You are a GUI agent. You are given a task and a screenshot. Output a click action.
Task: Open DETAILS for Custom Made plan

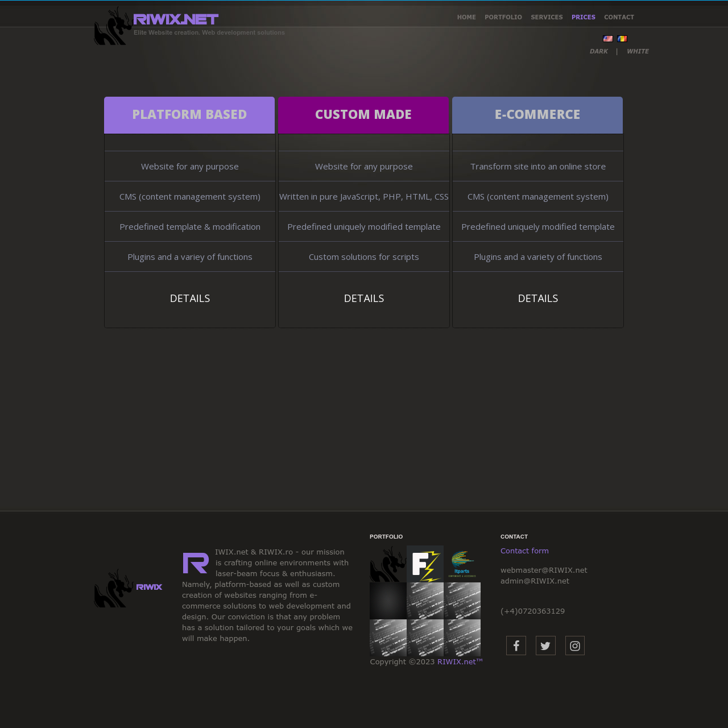coord(364,299)
